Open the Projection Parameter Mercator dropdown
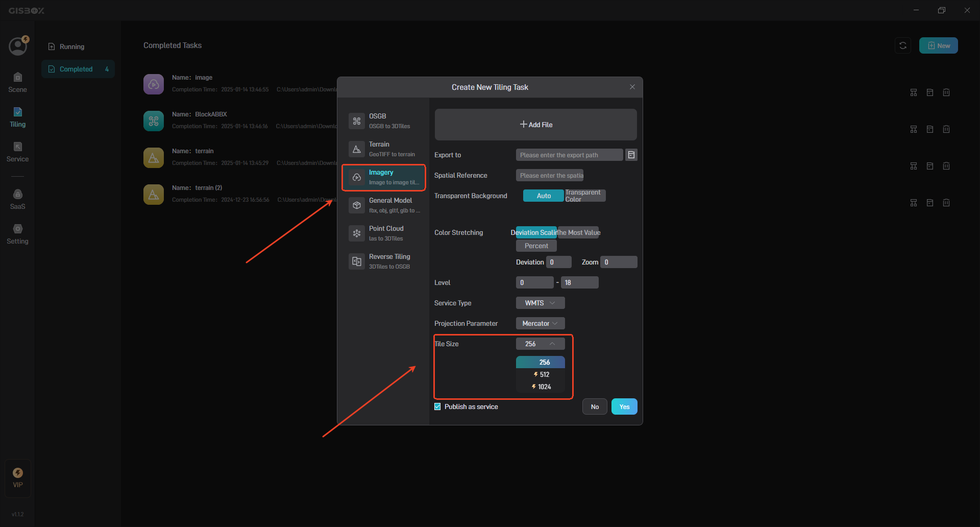Screen dimensions: 980x527 click(540, 323)
